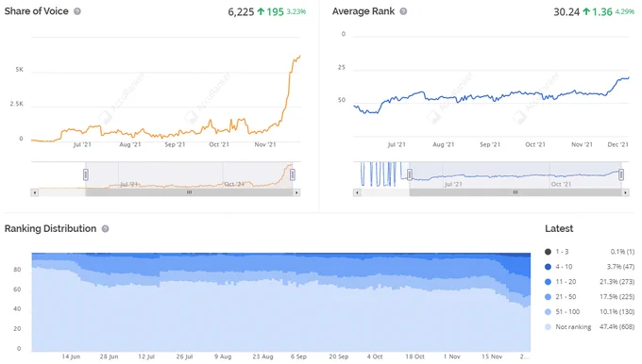This screenshot has width=642, height=364.
Task: Grab right range handle in Share of Voice navigator
Action: 293,174
